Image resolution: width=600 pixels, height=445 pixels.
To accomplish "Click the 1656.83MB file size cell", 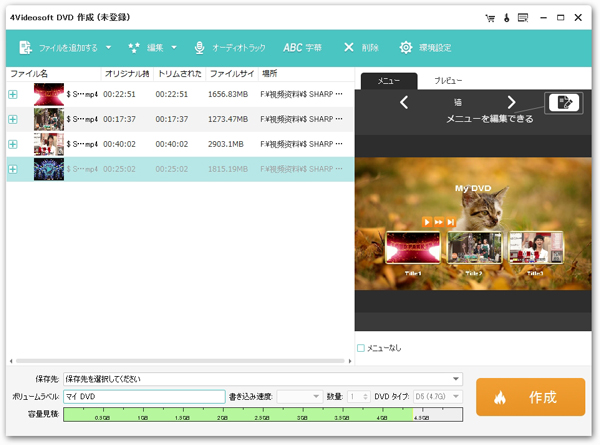I will tap(228, 94).
